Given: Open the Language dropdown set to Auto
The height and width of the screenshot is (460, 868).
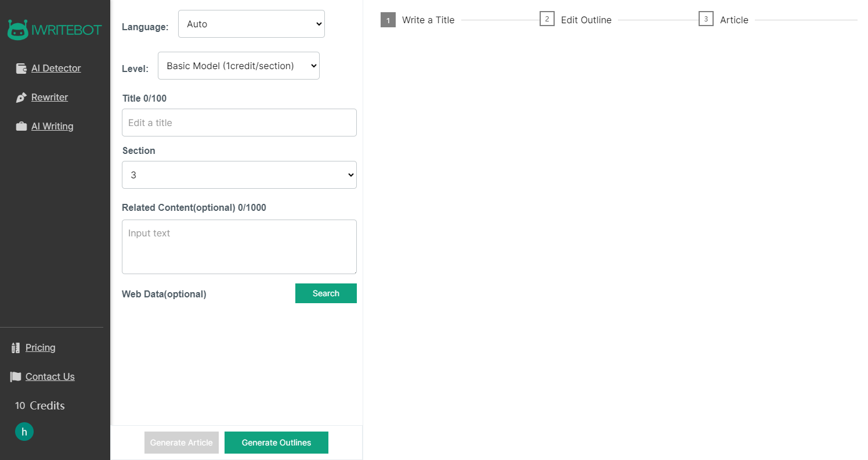Looking at the screenshot, I should (251, 24).
